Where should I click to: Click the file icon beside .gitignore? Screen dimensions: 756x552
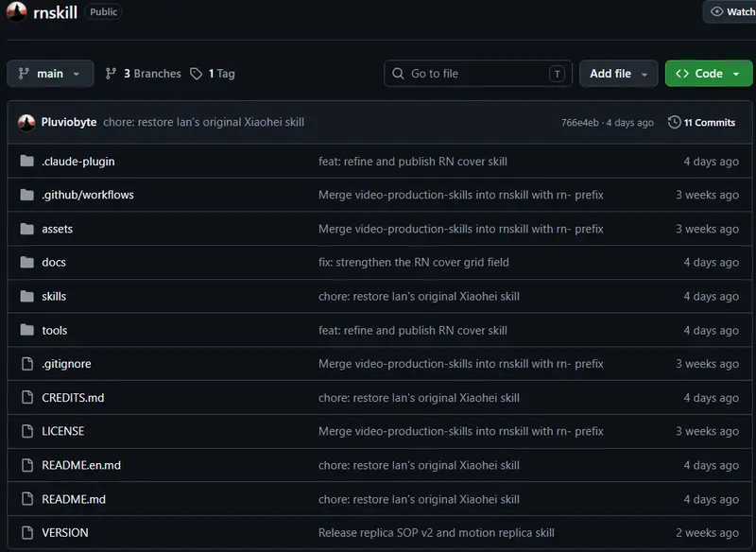point(27,364)
